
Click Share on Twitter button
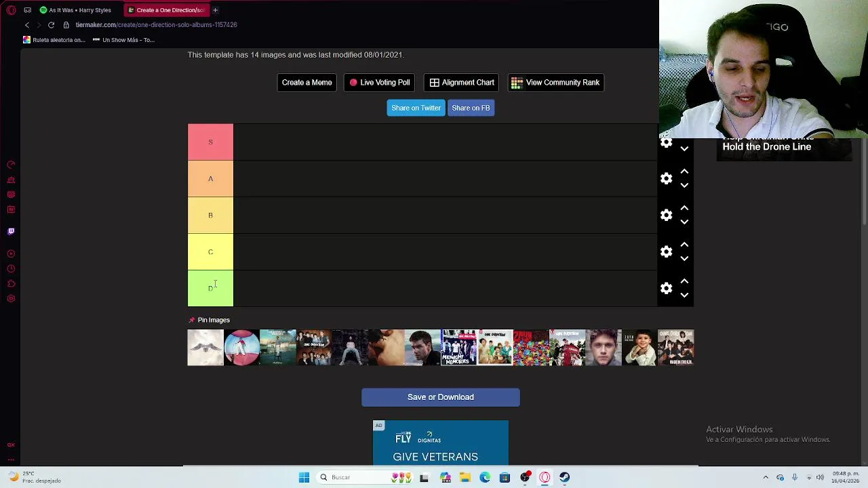416,108
